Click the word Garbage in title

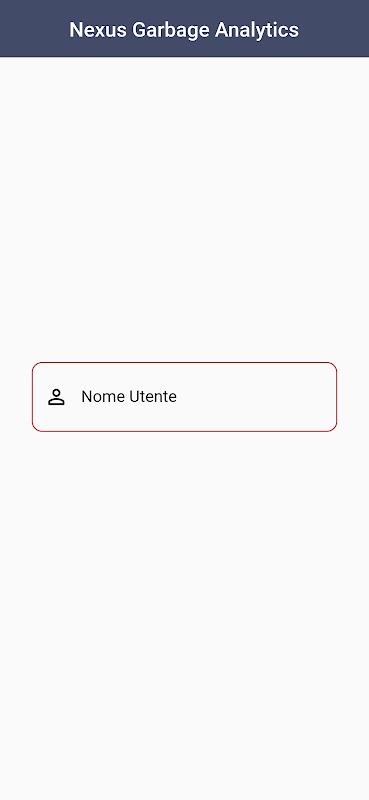tap(171, 30)
